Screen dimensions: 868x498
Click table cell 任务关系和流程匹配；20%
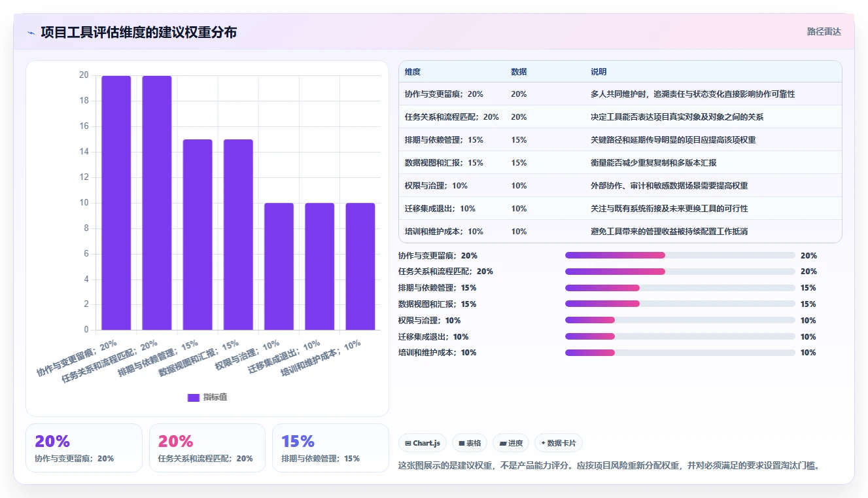coord(452,116)
